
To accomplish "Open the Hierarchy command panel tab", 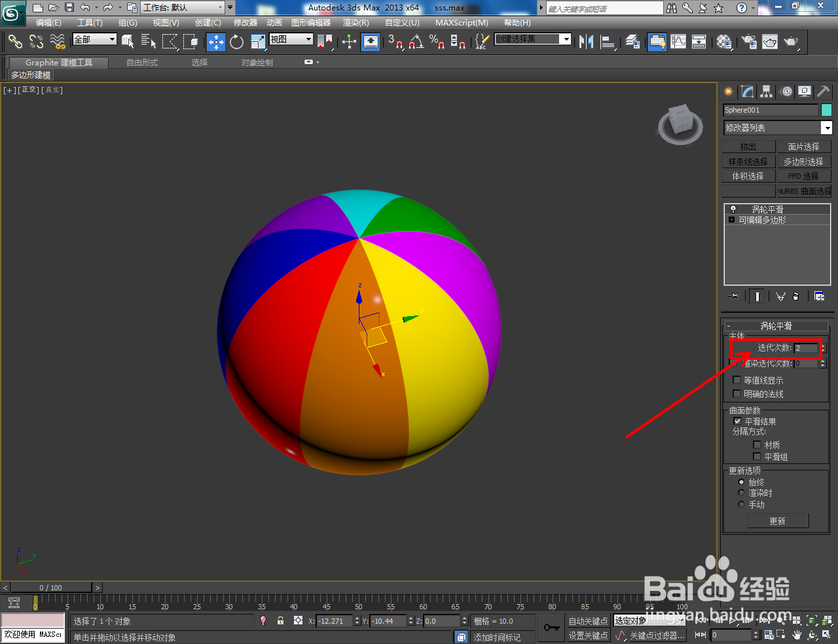I will [x=767, y=92].
